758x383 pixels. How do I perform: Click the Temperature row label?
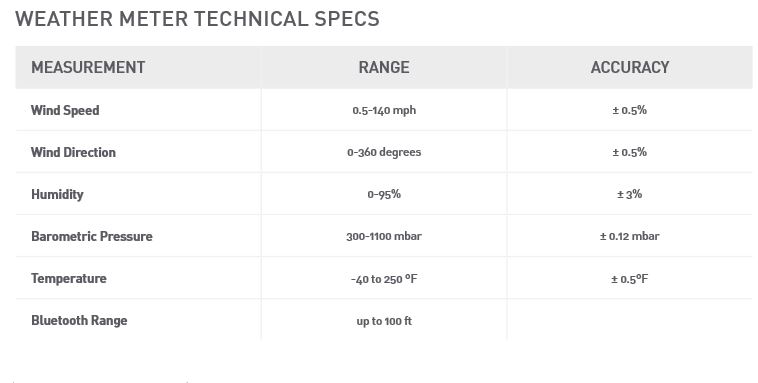(69, 279)
